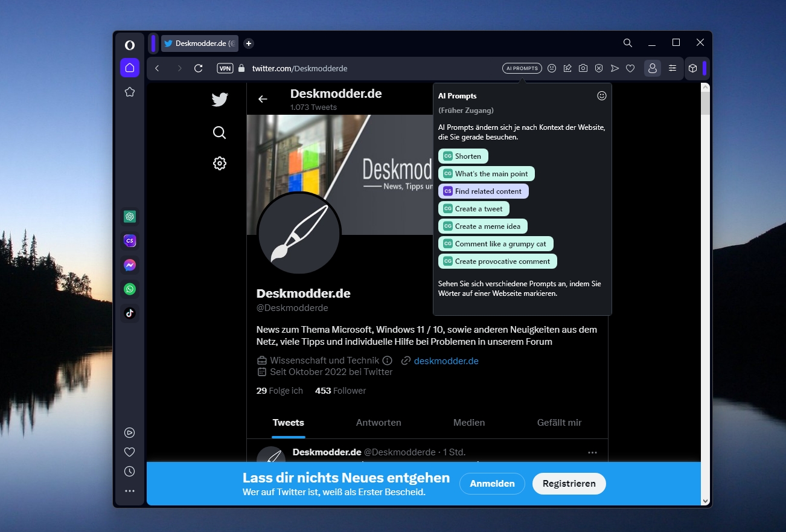Choose Create provocative comment prompt
786x532 pixels.
pyautogui.click(x=497, y=261)
